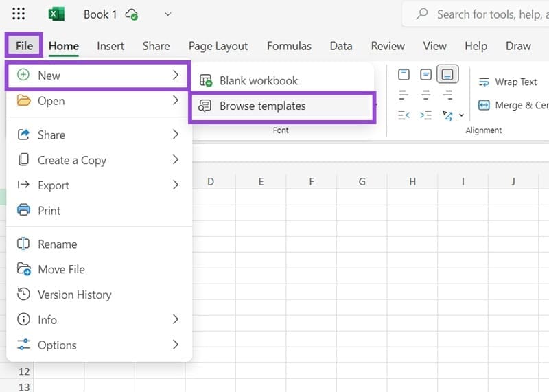Center text horizontally in the Alignment group
Viewport: 549px width, 392px height.
(x=425, y=95)
